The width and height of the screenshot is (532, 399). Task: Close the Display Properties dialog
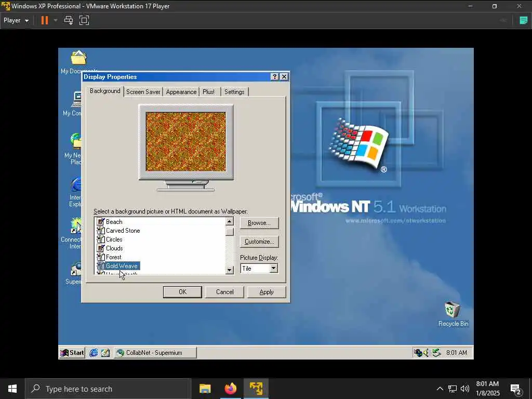284,77
